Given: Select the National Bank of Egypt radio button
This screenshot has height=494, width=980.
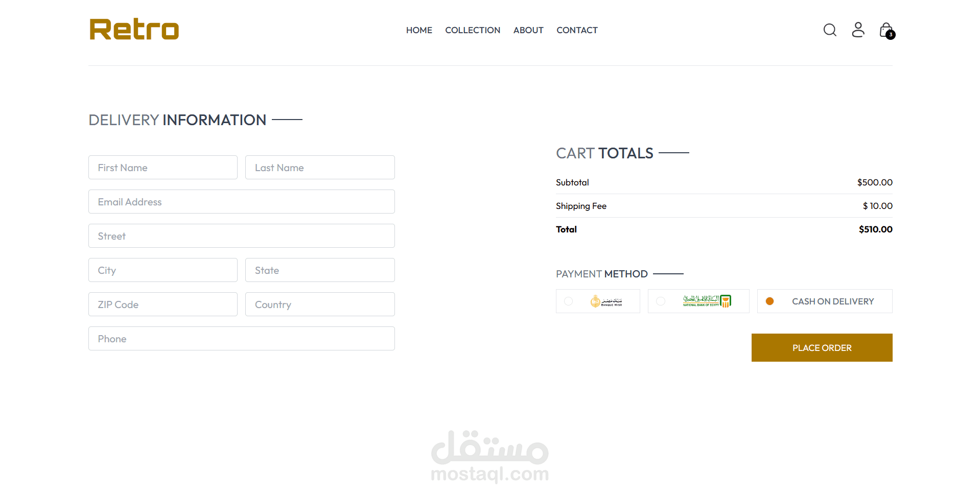Looking at the screenshot, I should pos(661,301).
